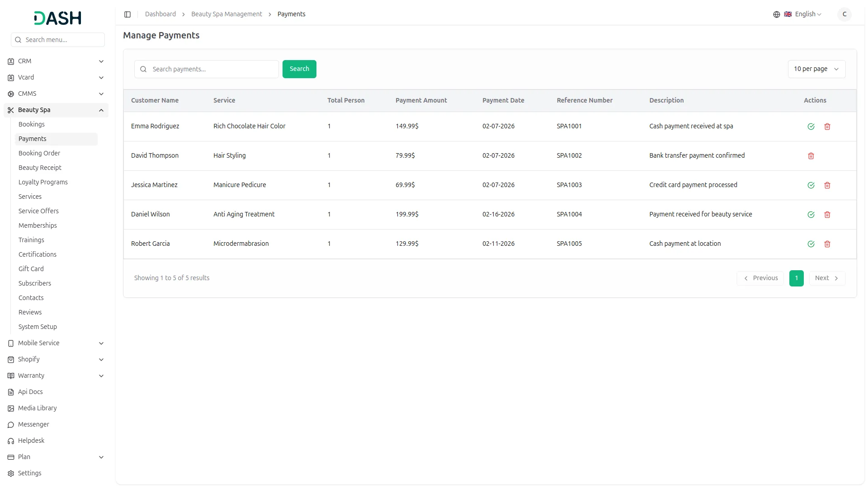Screen dimensions: 868x488
Task: Approve Daniel Wilson's payment status icon
Action: (811, 215)
